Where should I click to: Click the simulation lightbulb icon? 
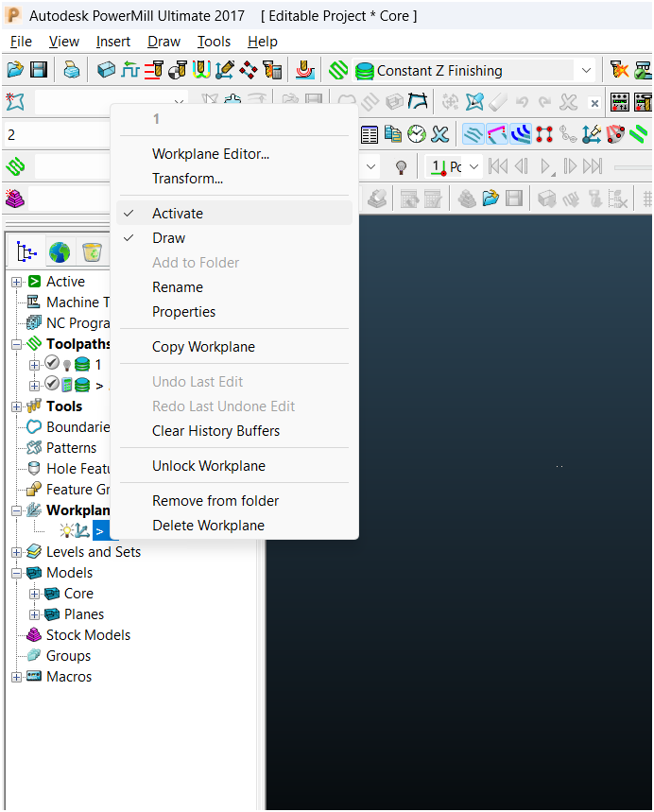click(401, 166)
